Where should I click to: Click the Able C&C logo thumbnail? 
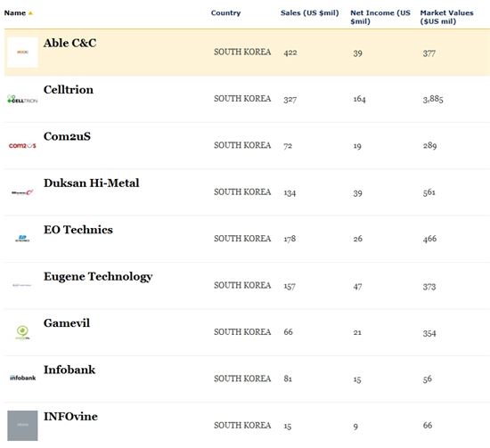pos(22,53)
